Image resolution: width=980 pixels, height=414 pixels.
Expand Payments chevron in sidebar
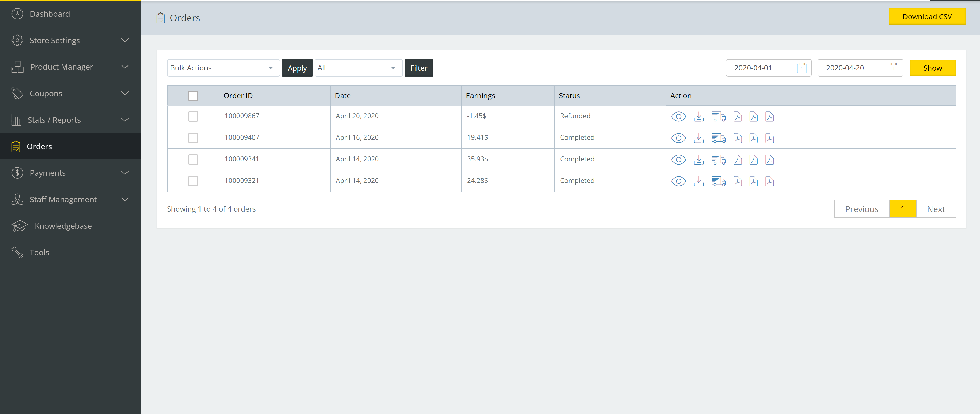tap(125, 173)
